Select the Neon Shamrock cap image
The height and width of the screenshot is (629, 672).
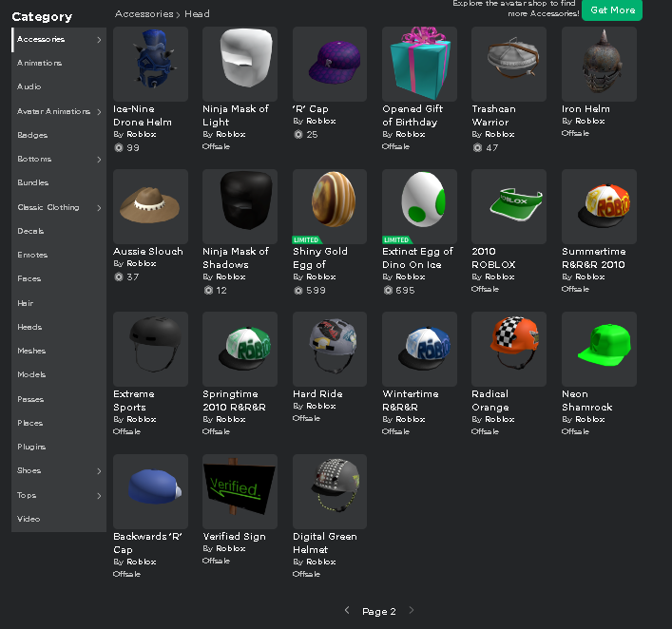pos(599,350)
